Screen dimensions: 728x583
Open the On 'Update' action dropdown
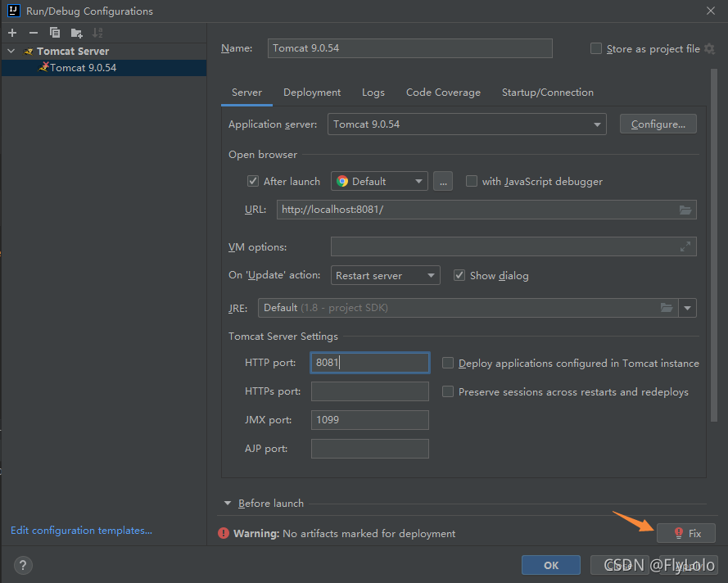click(385, 275)
